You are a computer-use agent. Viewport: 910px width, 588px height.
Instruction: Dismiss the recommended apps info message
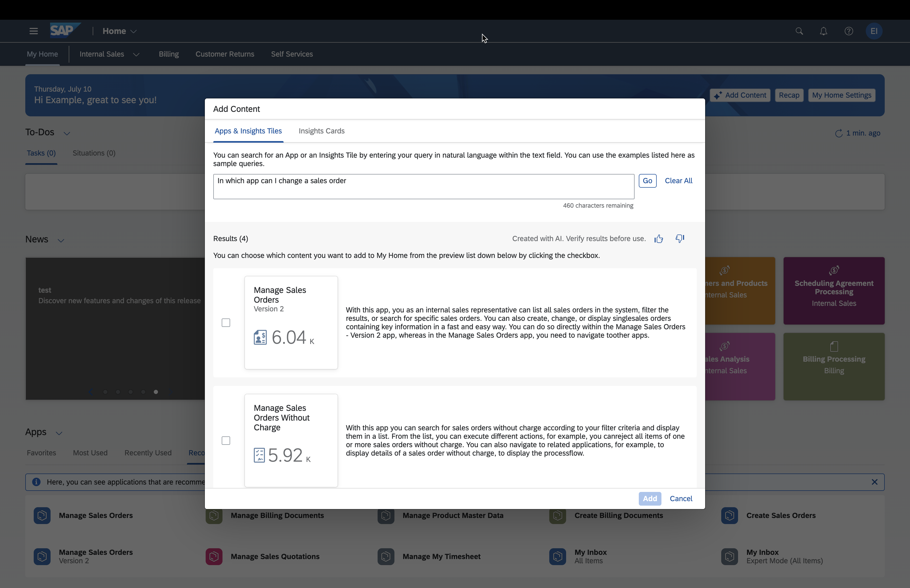(874, 482)
